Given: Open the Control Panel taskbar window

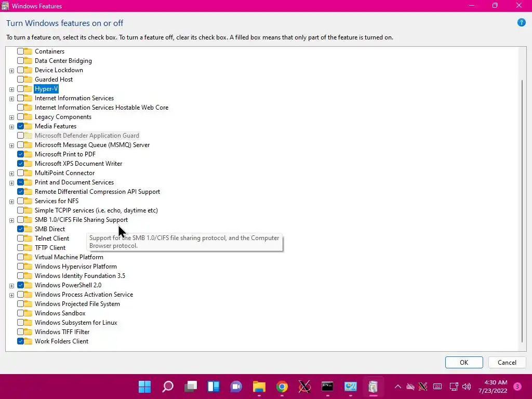Looking at the screenshot, I should click(x=351, y=387).
